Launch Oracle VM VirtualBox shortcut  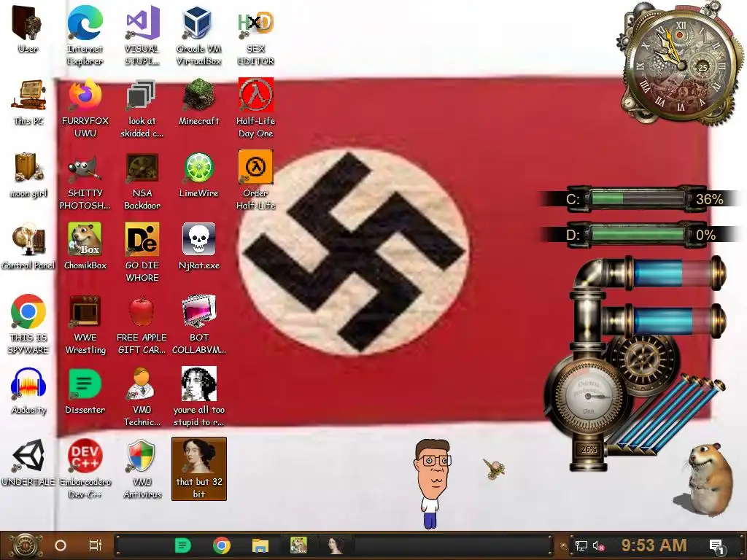198,36
